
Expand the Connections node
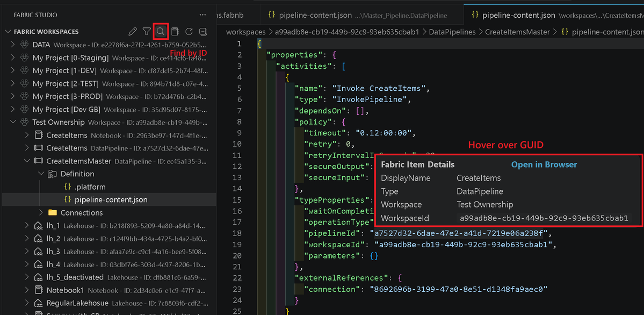tap(42, 212)
